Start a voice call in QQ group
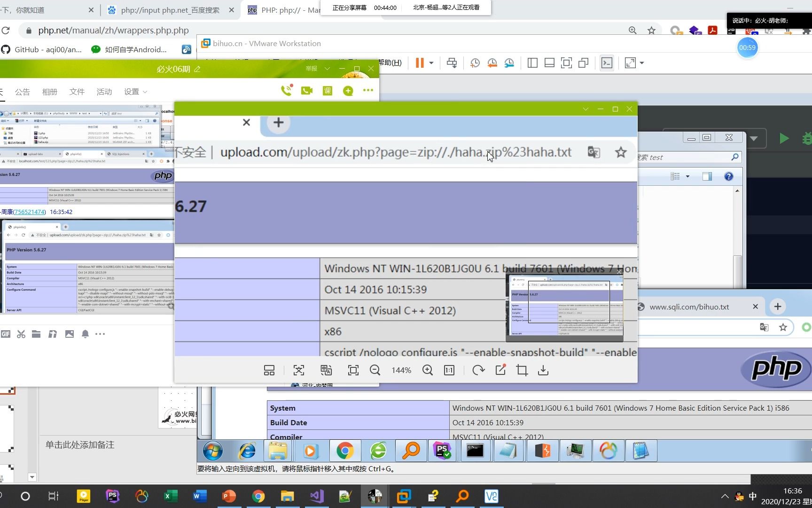 (x=286, y=90)
